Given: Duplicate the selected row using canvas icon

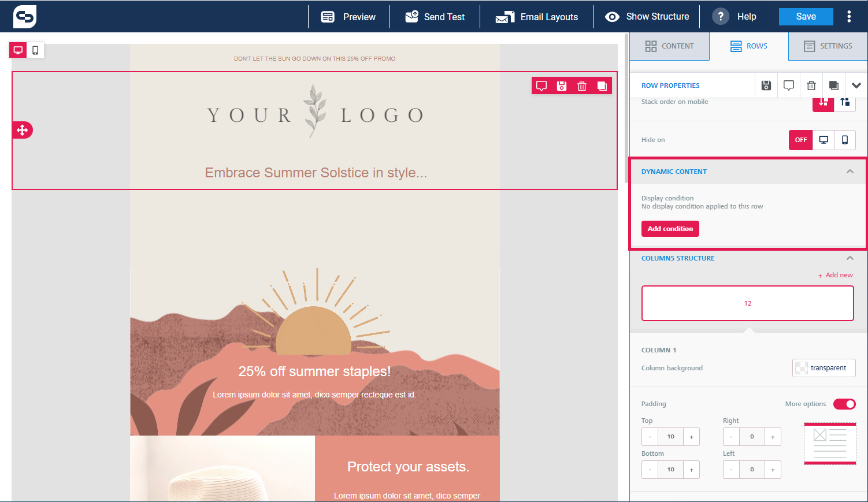Looking at the screenshot, I should (602, 86).
